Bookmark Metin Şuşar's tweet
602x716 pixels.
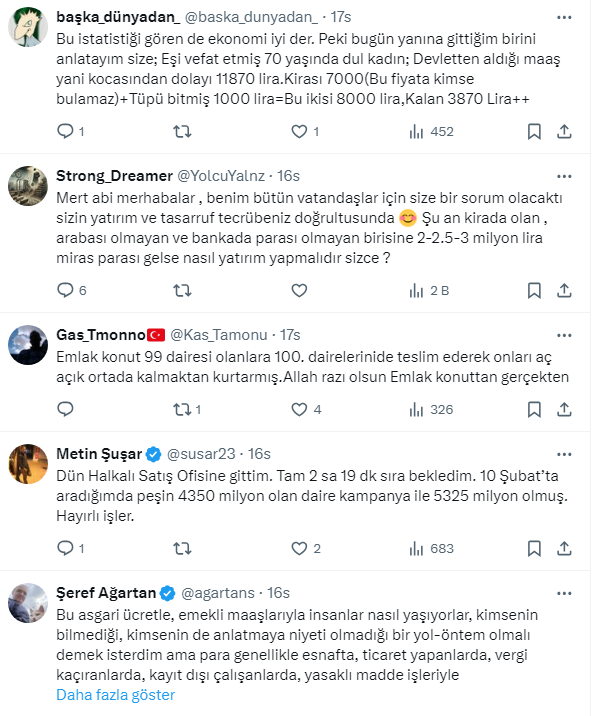point(534,548)
